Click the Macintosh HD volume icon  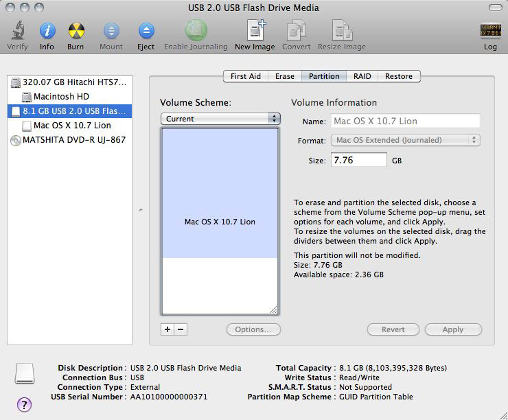tap(27, 97)
